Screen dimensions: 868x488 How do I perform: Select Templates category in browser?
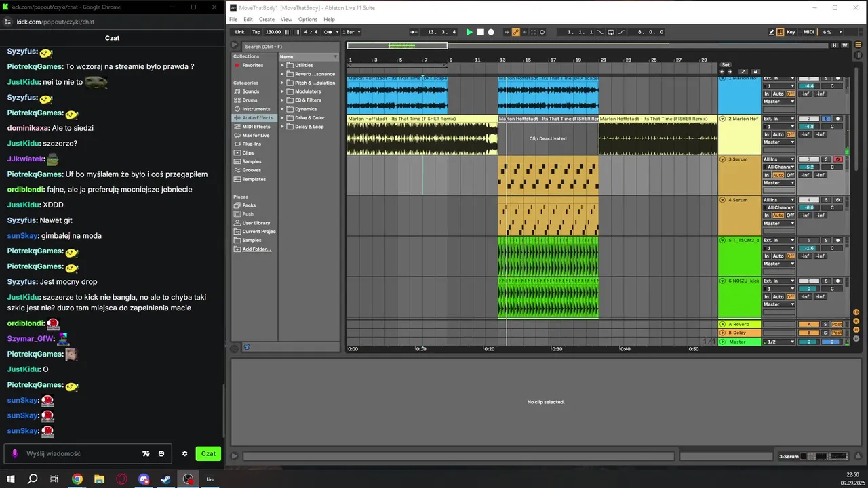tap(254, 180)
